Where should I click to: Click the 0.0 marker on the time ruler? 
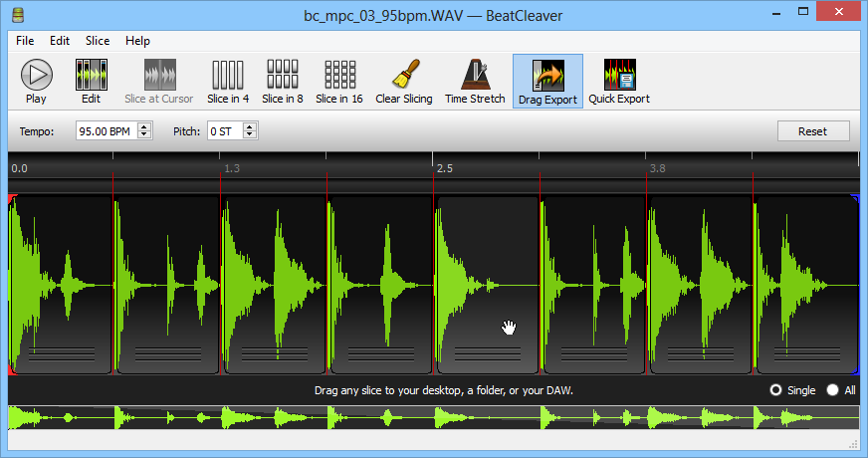click(x=19, y=168)
